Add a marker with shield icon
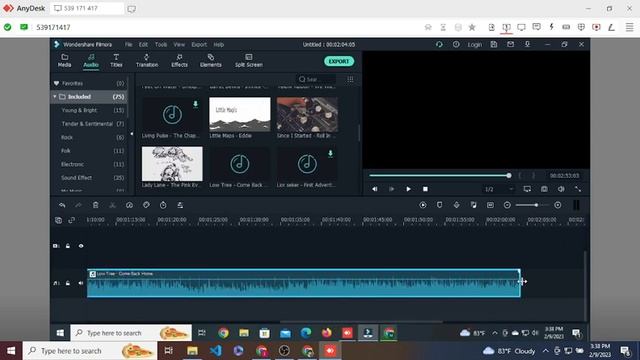 [x=440, y=205]
